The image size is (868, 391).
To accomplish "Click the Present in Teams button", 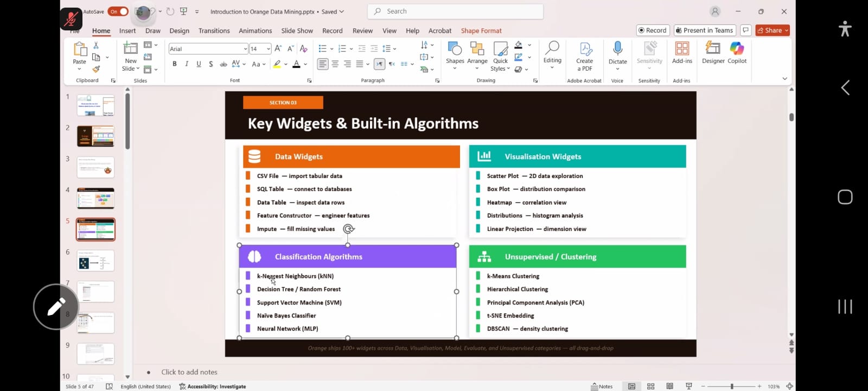I will coord(704,30).
